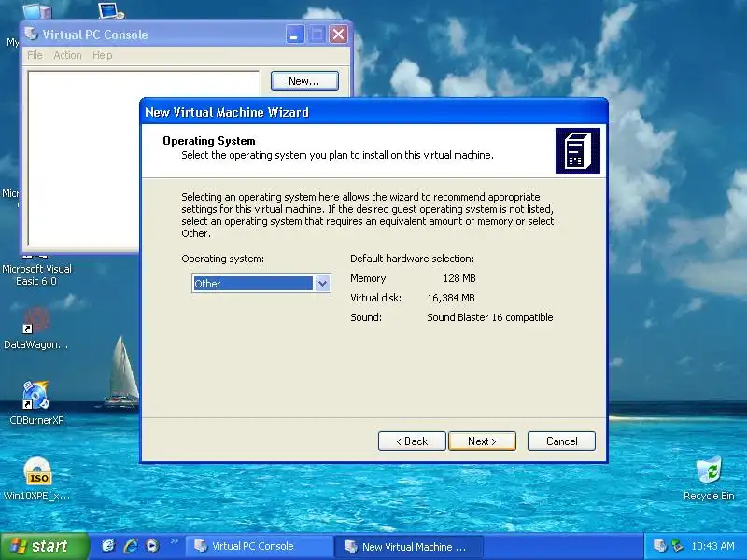Click first Quick Launch icon beside Start
The image size is (747, 560).
click(108, 546)
